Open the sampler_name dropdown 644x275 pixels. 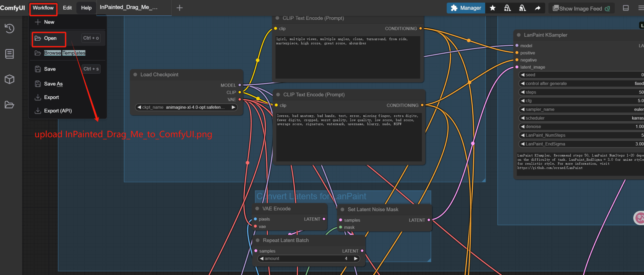click(582, 109)
